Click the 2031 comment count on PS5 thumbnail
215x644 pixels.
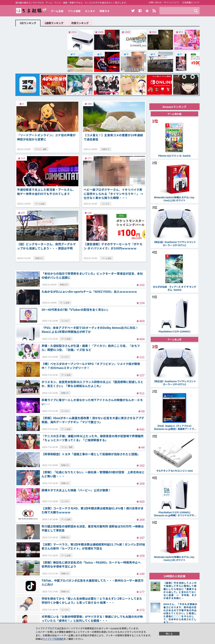pos(73,32)
